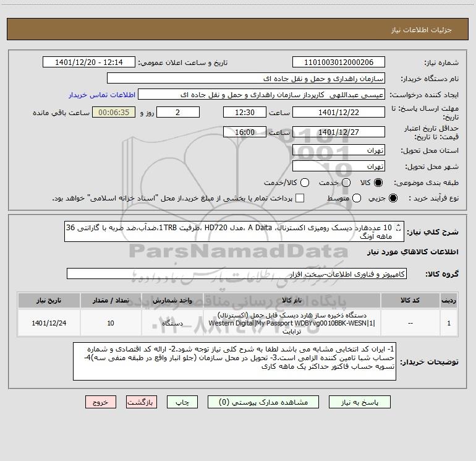Open مشاهده مدارک پیوستی (0) button
Screen dimensions: 476x461
[263, 402]
